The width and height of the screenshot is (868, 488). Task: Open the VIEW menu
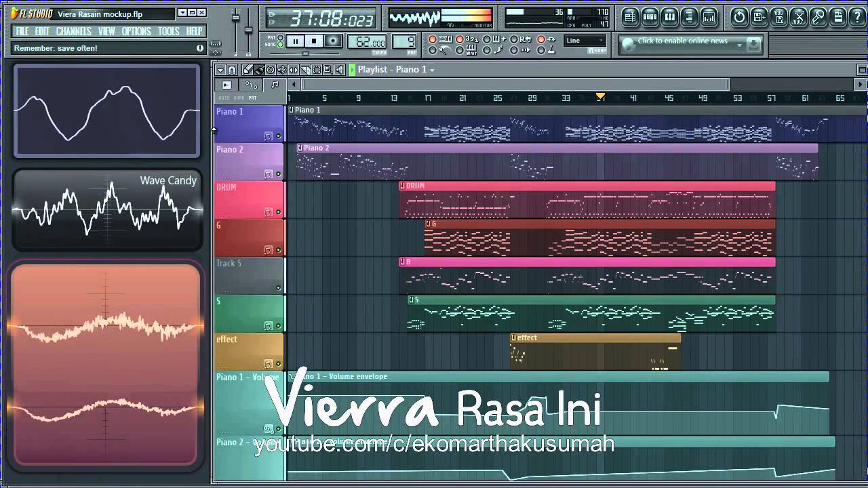(106, 31)
